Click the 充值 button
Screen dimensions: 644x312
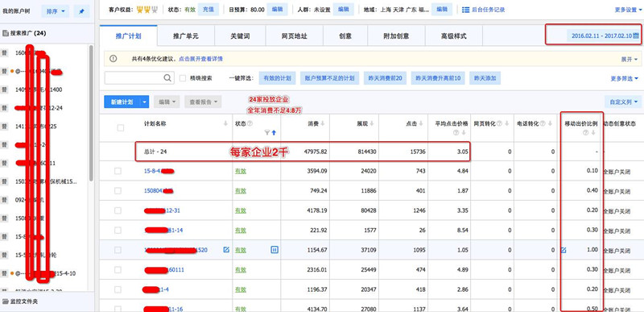point(208,10)
